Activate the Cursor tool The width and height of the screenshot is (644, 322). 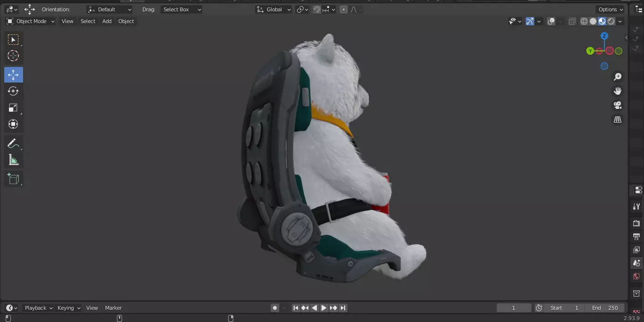point(13,56)
